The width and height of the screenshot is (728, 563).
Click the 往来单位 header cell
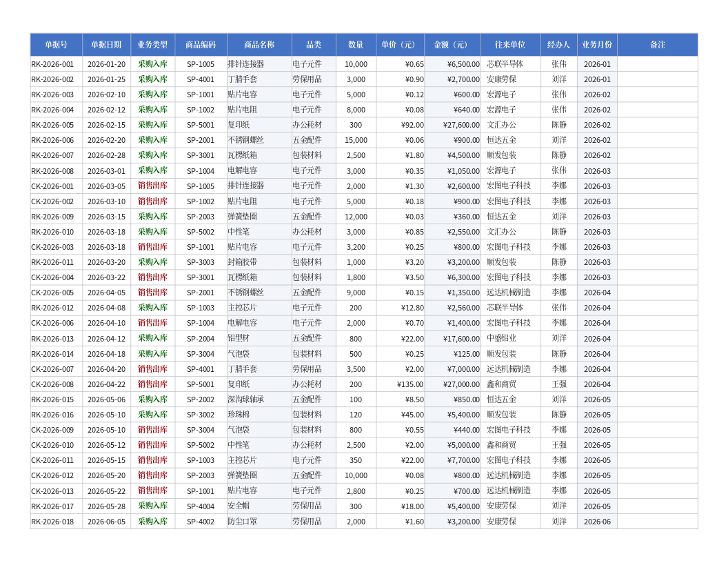(511, 45)
